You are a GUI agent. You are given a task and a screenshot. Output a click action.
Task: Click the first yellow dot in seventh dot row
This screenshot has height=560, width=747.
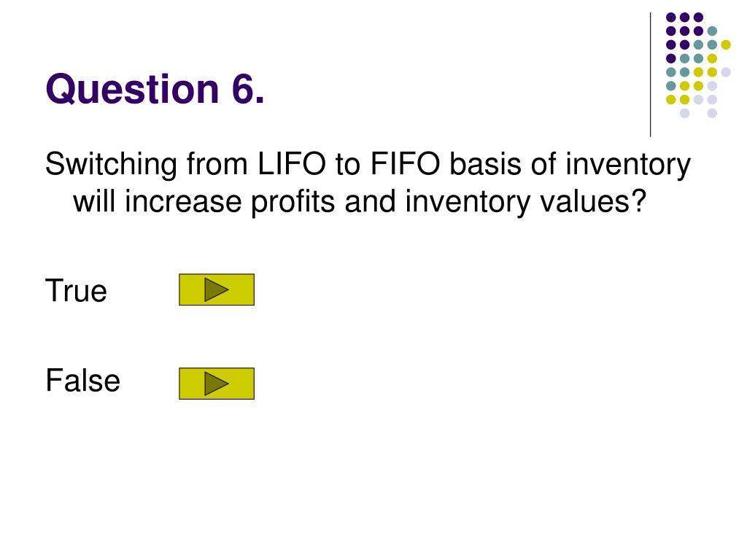671,99
